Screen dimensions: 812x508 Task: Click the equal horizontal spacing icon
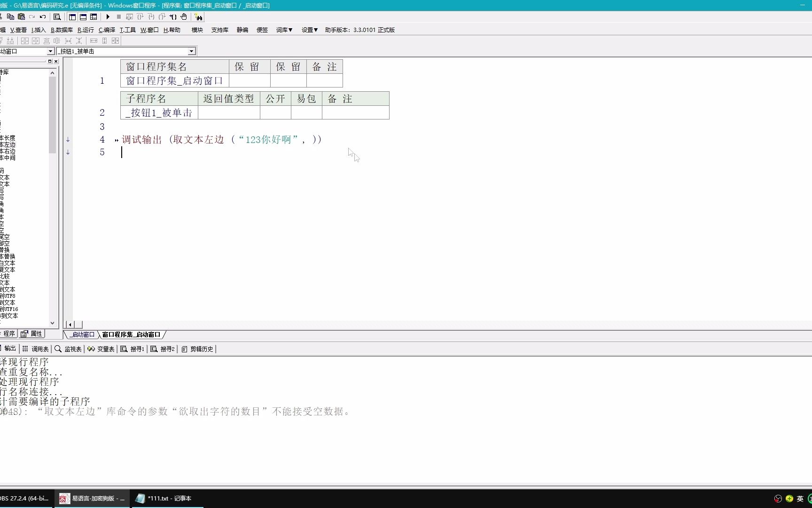click(68, 40)
